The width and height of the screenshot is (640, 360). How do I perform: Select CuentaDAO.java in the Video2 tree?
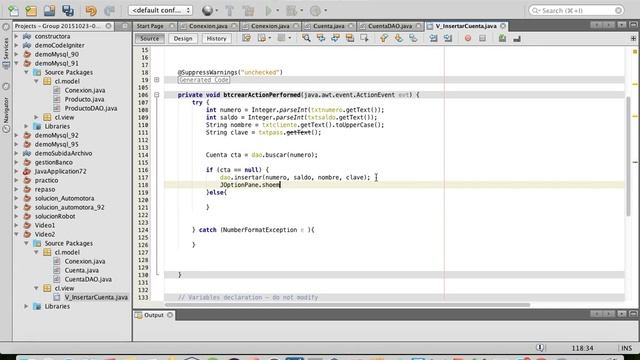(x=88, y=279)
